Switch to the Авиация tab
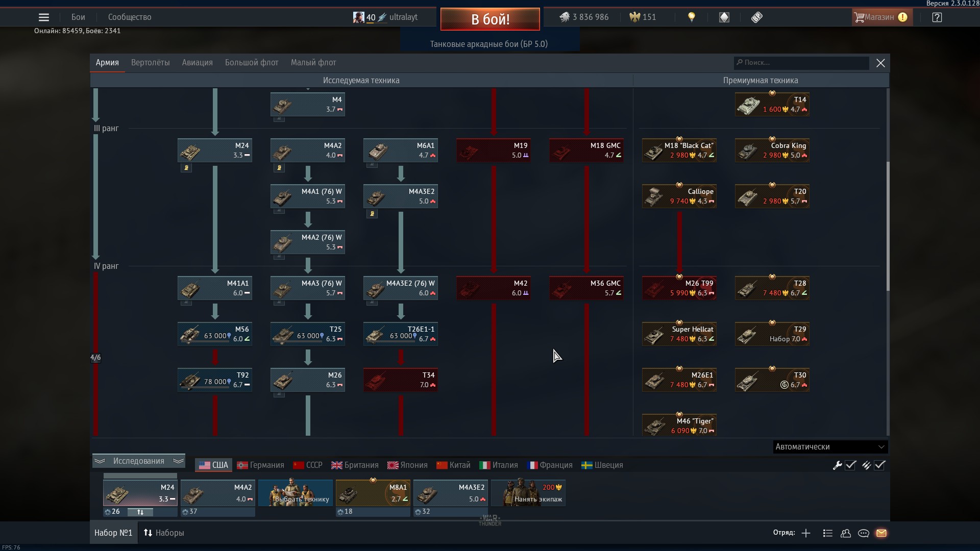The image size is (980, 551). pyautogui.click(x=197, y=63)
